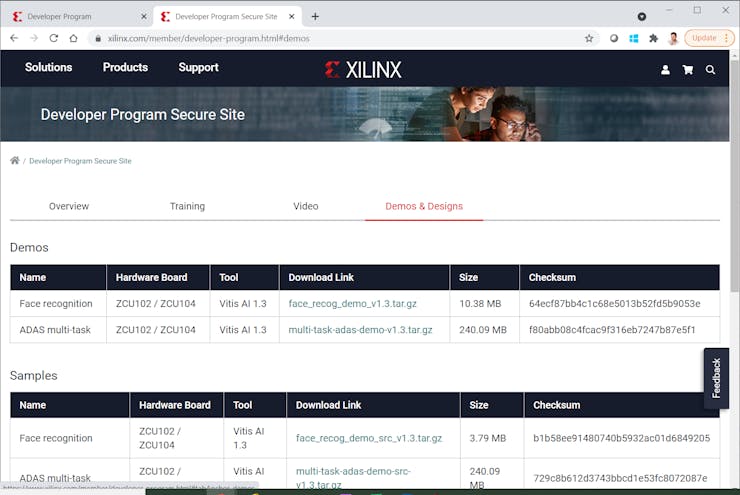This screenshot has width=740, height=495.
Task: Click the checksum 64ecf87bb4c1c68e5013b52fd5b9053e
Action: (614, 303)
